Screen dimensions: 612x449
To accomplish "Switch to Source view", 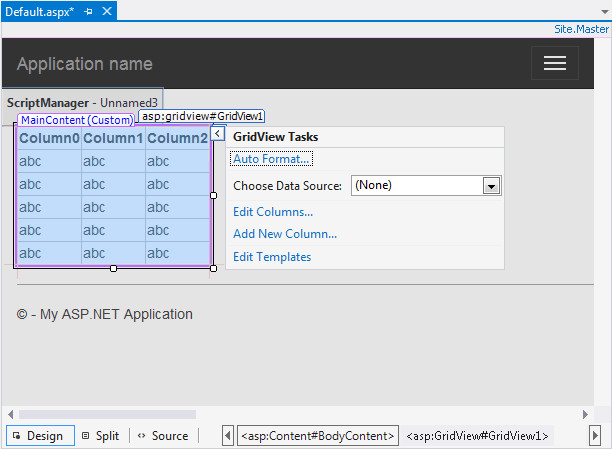I will [163, 436].
